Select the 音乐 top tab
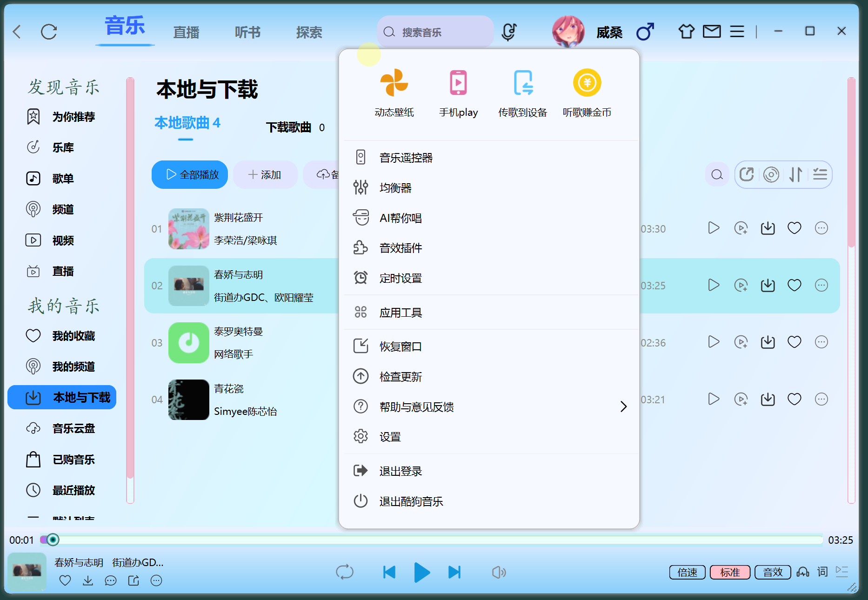The height and width of the screenshot is (600, 868). (125, 26)
